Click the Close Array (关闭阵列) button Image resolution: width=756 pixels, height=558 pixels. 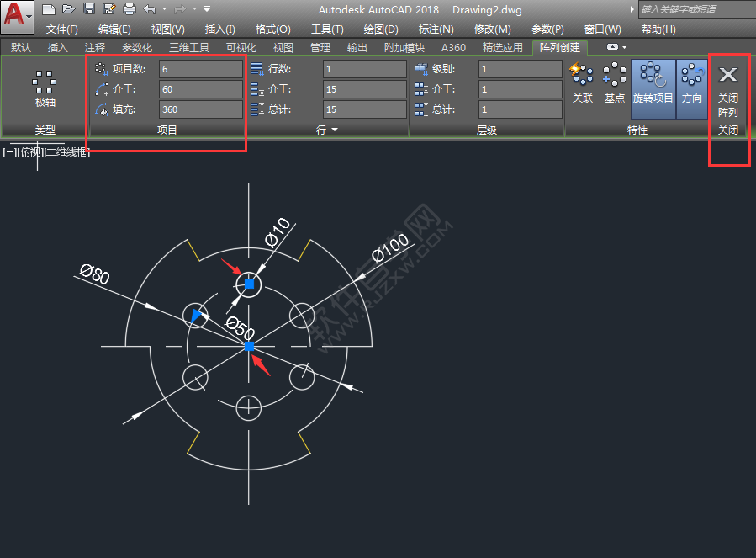click(x=727, y=91)
